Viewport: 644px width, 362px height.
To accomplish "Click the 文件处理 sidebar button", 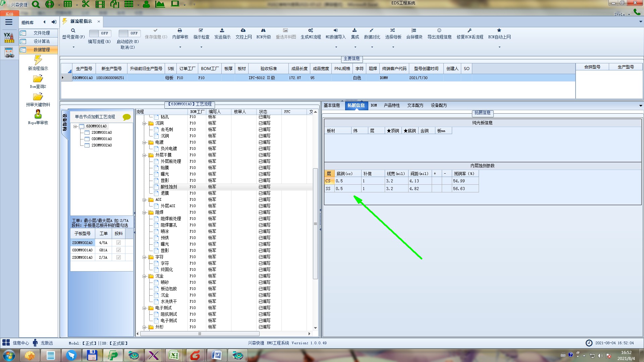I will (41, 33).
